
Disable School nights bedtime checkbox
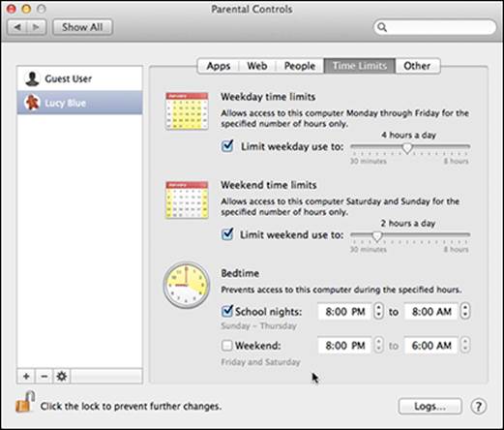point(227,311)
